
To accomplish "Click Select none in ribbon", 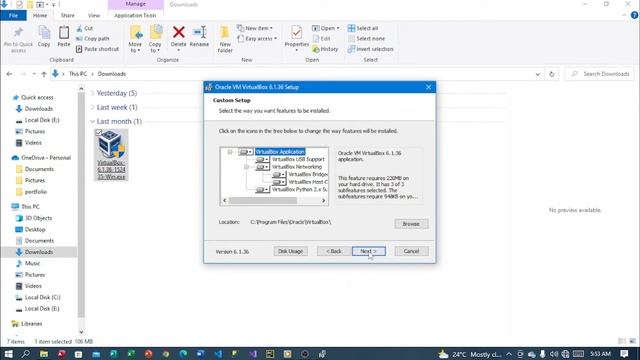I will point(366,38).
